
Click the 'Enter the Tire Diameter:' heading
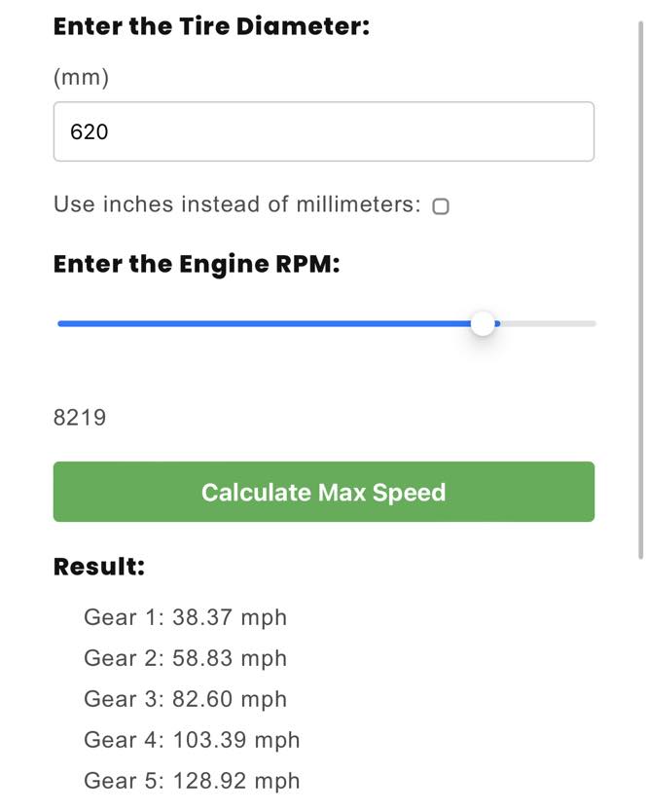tap(212, 26)
